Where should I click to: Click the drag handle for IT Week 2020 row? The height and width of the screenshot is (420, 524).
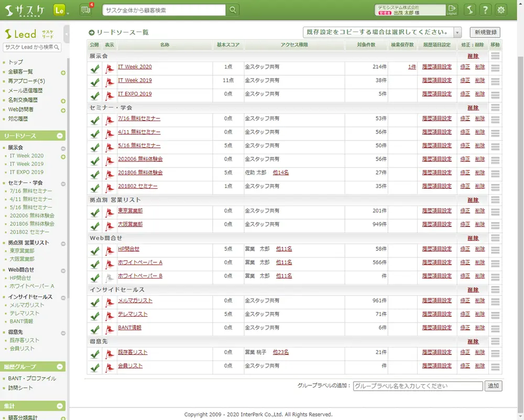495,68
